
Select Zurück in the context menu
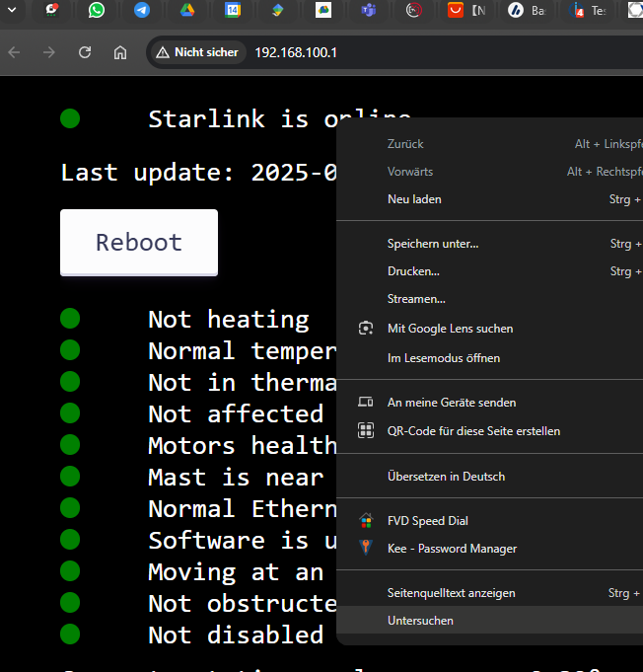coord(489,144)
